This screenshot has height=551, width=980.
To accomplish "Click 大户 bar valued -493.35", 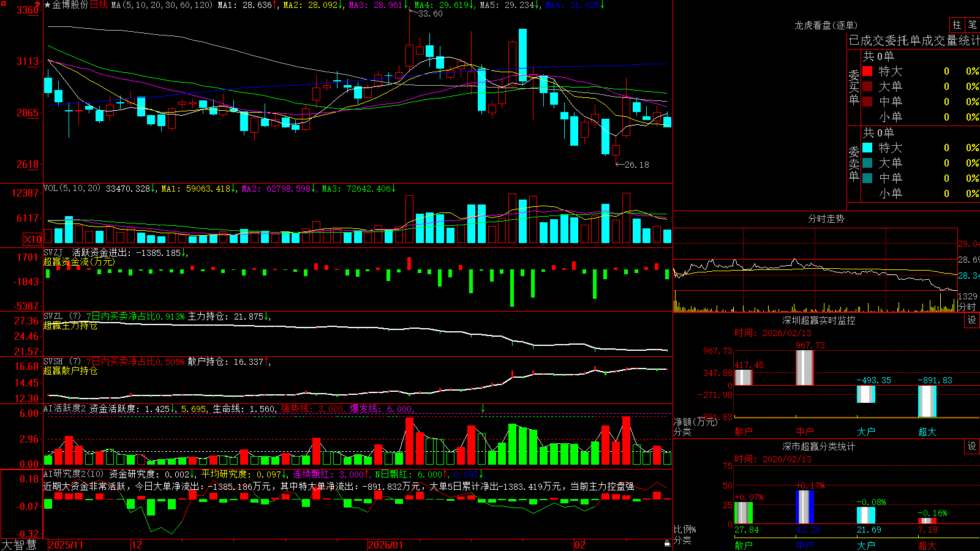I will (x=865, y=394).
